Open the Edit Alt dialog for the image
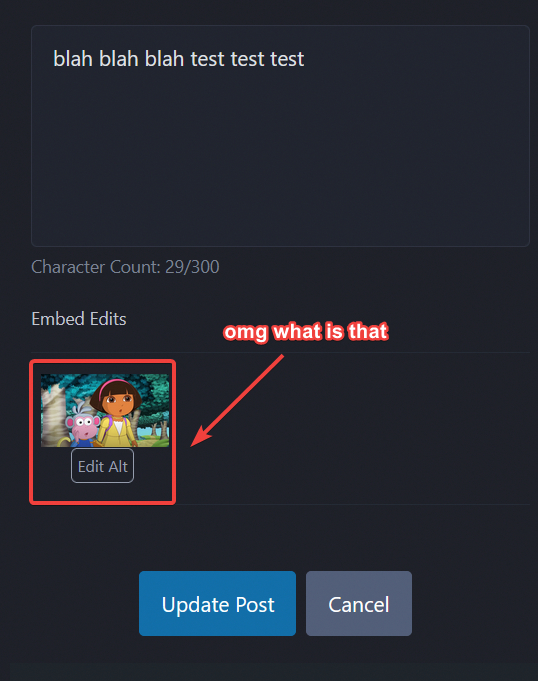 click(x=102, y=466)
